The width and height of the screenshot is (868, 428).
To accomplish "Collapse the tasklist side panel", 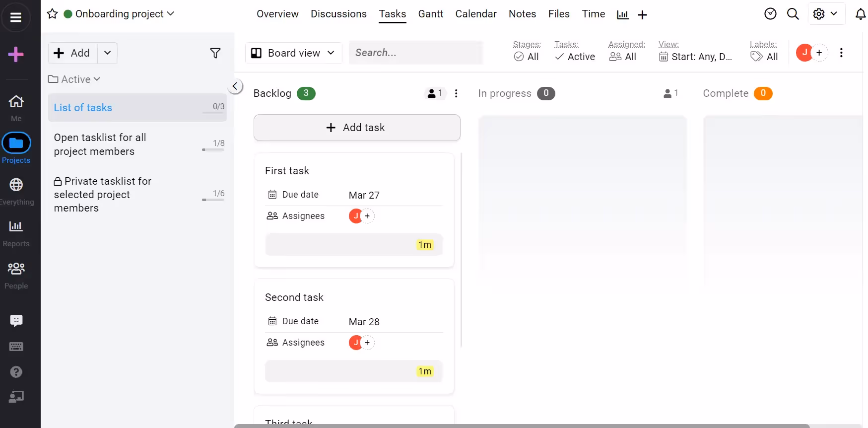I will point(235,86).
